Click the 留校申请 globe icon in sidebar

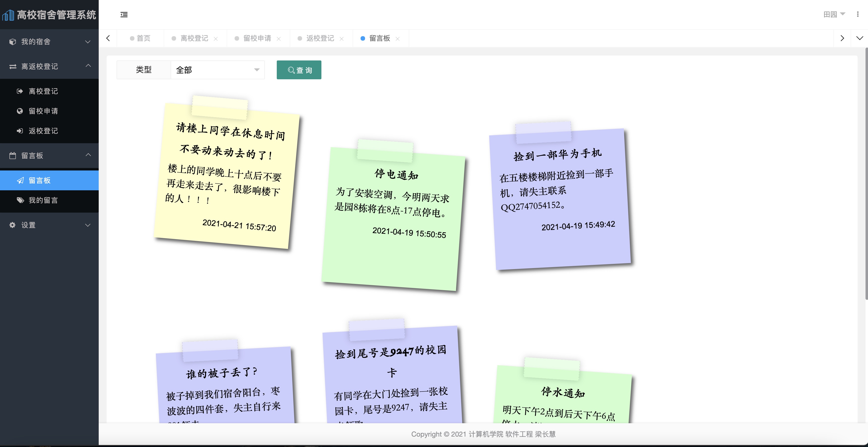click(20, 111)
